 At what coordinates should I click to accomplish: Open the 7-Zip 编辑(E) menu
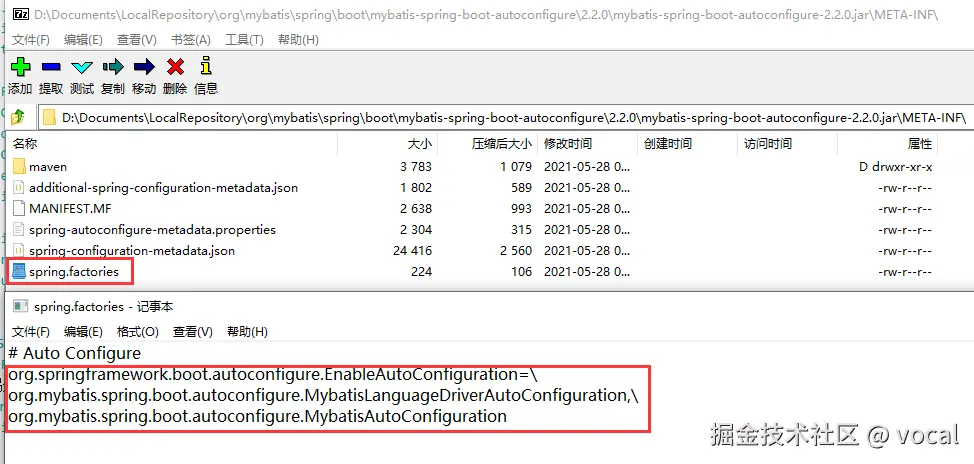pos(83,40)
